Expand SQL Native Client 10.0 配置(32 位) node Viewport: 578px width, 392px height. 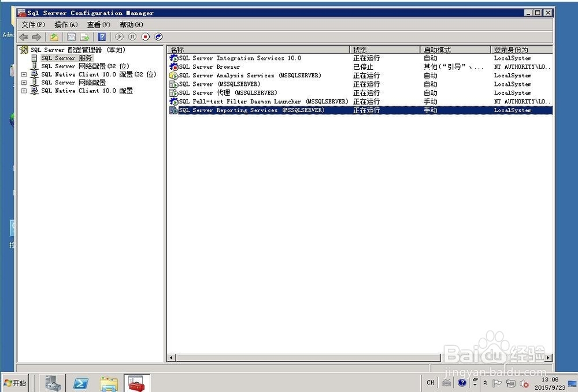pos(24,74)
